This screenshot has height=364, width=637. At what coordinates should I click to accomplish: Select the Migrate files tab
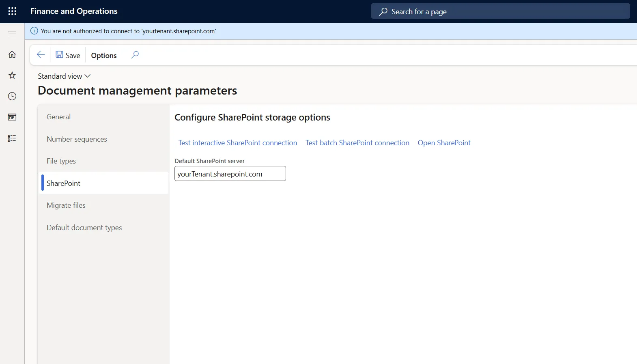[103, 205]
